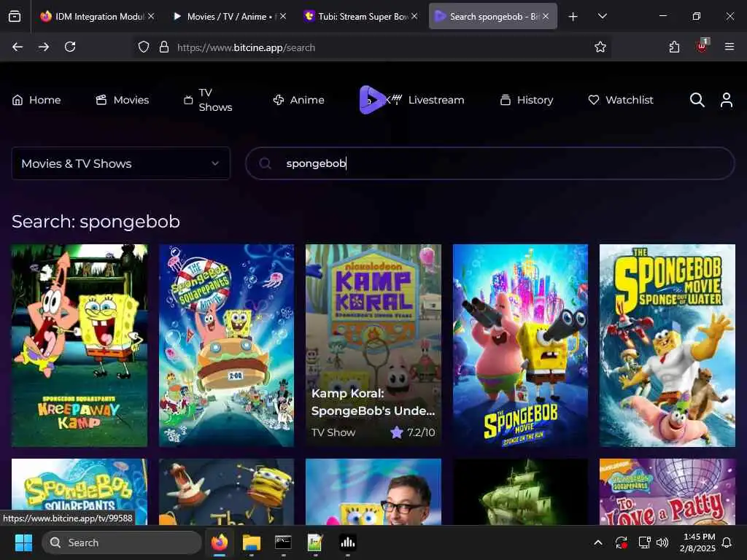The image size is (747, 560).
Task: Open Sponge on the Run poster
Action: 520,345
